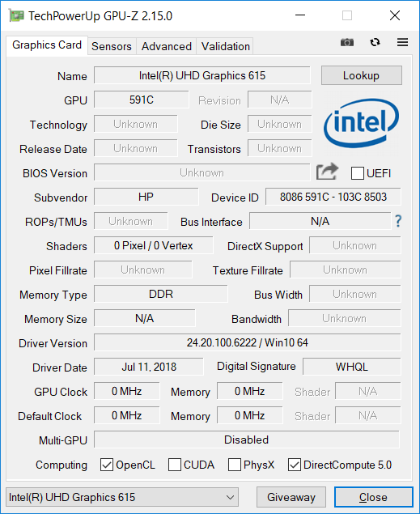Screen dimensions: 420x514
Task: Toggle the OpenCL checkbox
Action: coord(107,465)
